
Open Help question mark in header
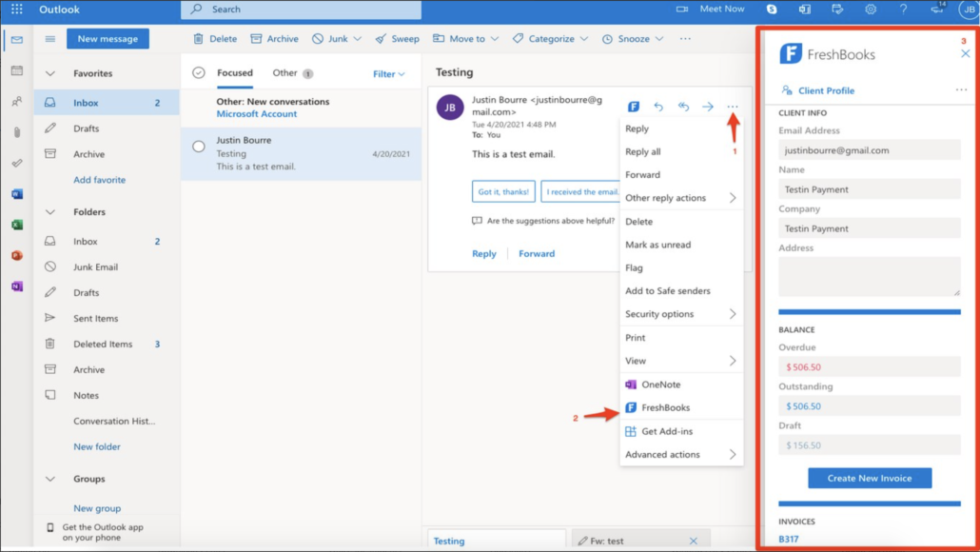click(903, 10)
